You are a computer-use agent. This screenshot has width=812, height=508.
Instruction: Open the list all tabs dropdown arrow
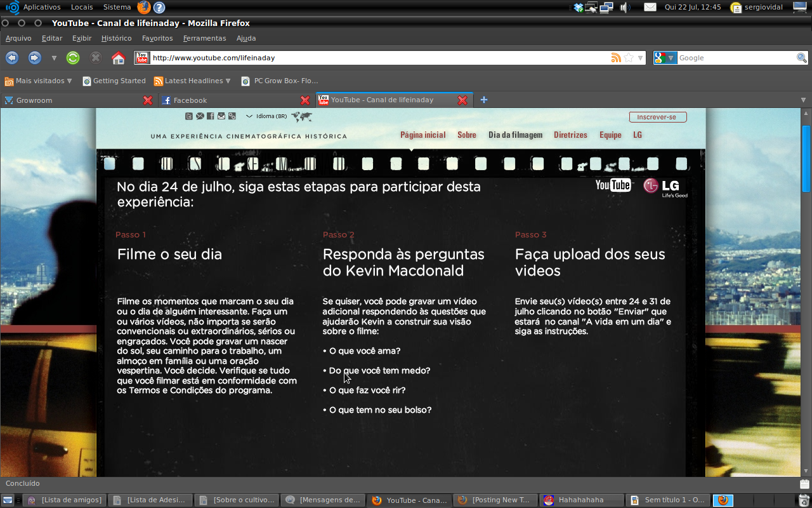click(803, 100)
